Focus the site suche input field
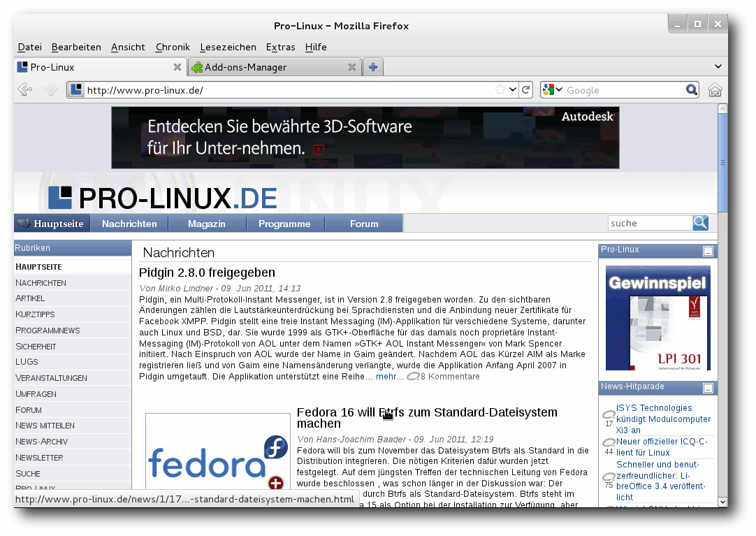The image size is (756, 536). 650,223
